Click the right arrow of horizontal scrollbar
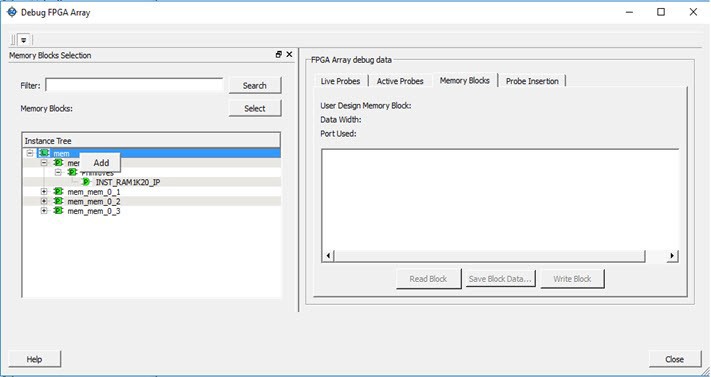711x377 pixels. [672, 256]
